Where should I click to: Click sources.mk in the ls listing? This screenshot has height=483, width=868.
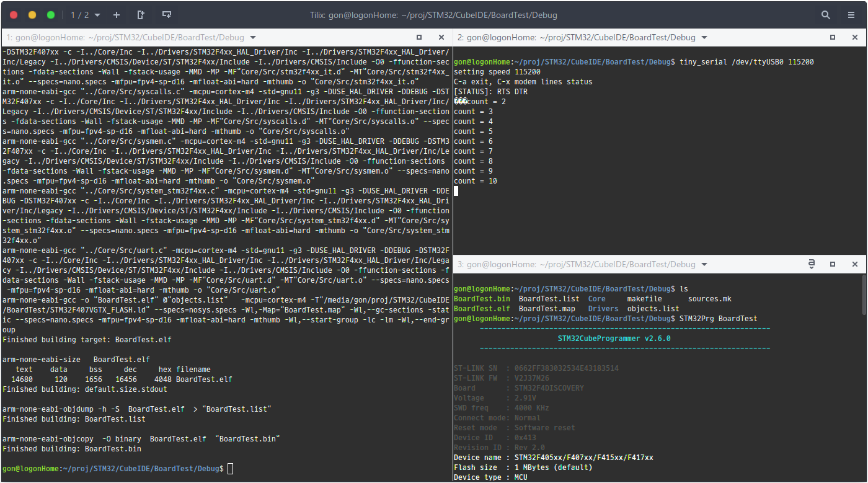coord(710,299)
